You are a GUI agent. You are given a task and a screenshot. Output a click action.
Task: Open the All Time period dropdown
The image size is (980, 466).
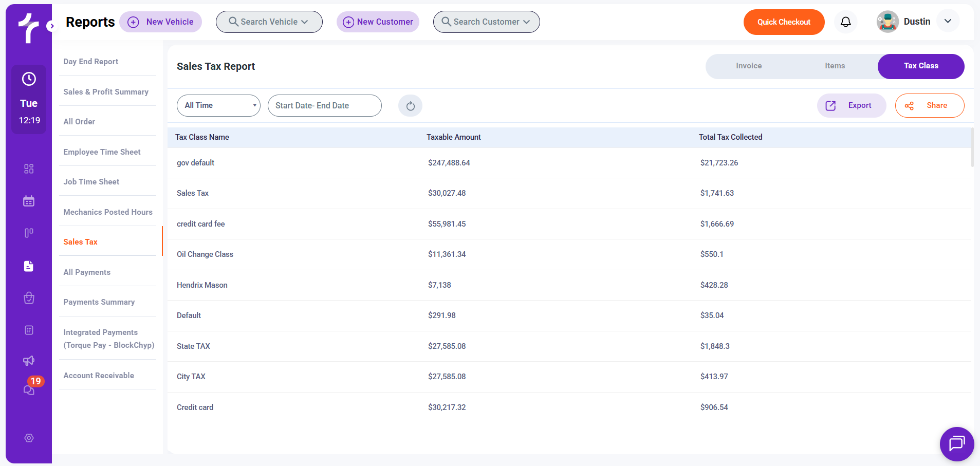click(218, 105)
